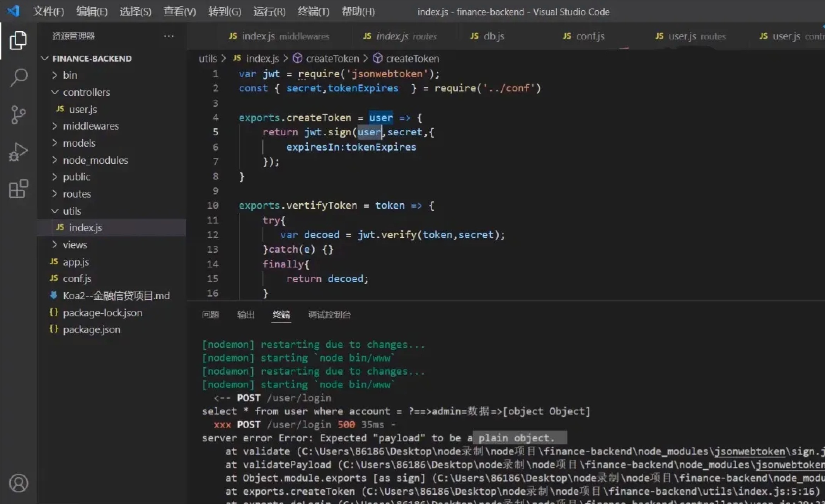Open the Explorer More Actions menu
The width and height of the screenshot is (825, 504).
[x=169, y=36]
